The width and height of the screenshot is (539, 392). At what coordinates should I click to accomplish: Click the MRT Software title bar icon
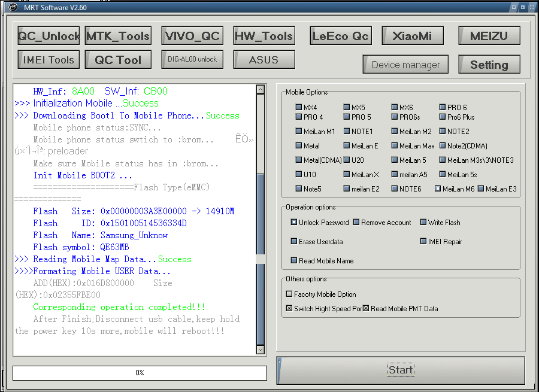click(x=13, y=7)
